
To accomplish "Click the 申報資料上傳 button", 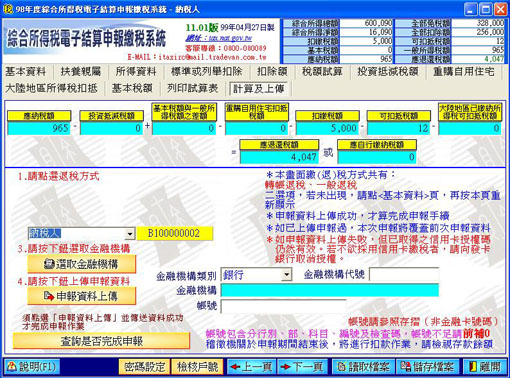I will pos(82,296).
